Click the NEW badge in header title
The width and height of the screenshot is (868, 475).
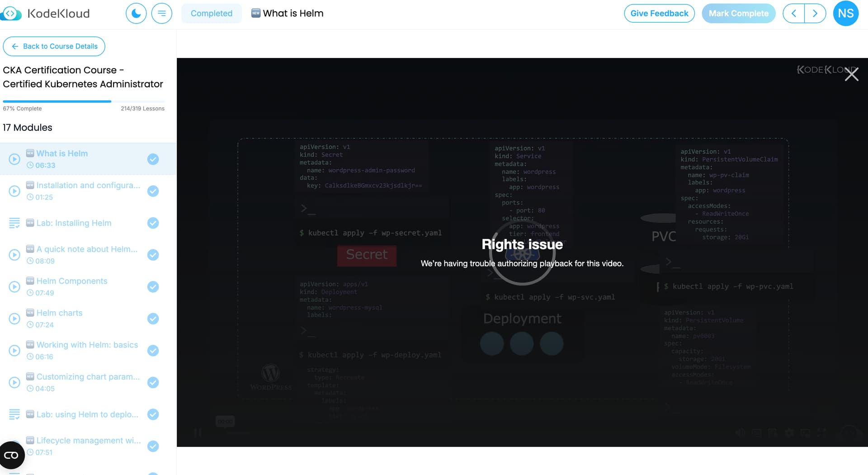click(256, 13)
